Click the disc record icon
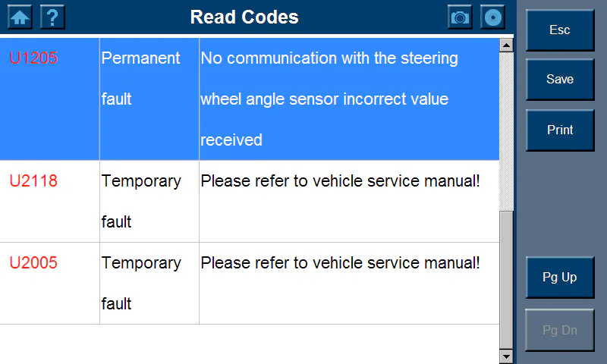This screenshot has width=607, height=364. point(493,17)
